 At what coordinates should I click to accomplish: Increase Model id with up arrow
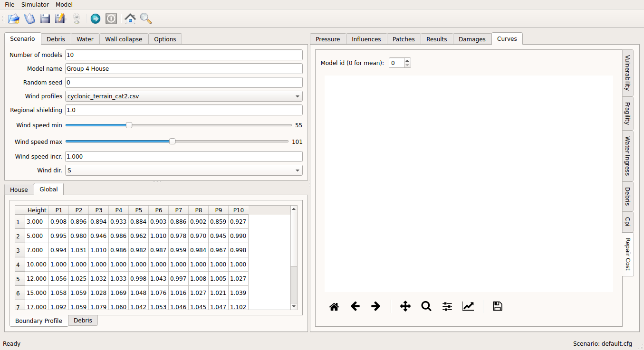point(407,61)
